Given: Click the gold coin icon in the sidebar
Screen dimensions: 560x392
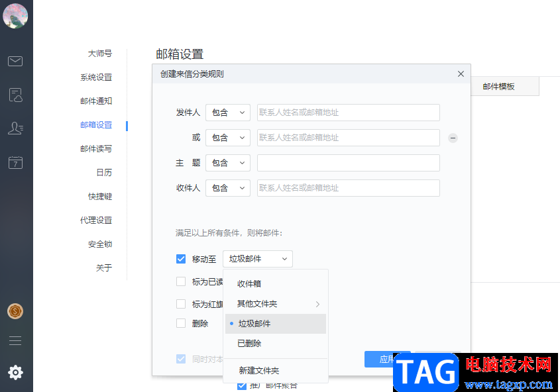Looking at the screenshot, I should pos(15,311).
